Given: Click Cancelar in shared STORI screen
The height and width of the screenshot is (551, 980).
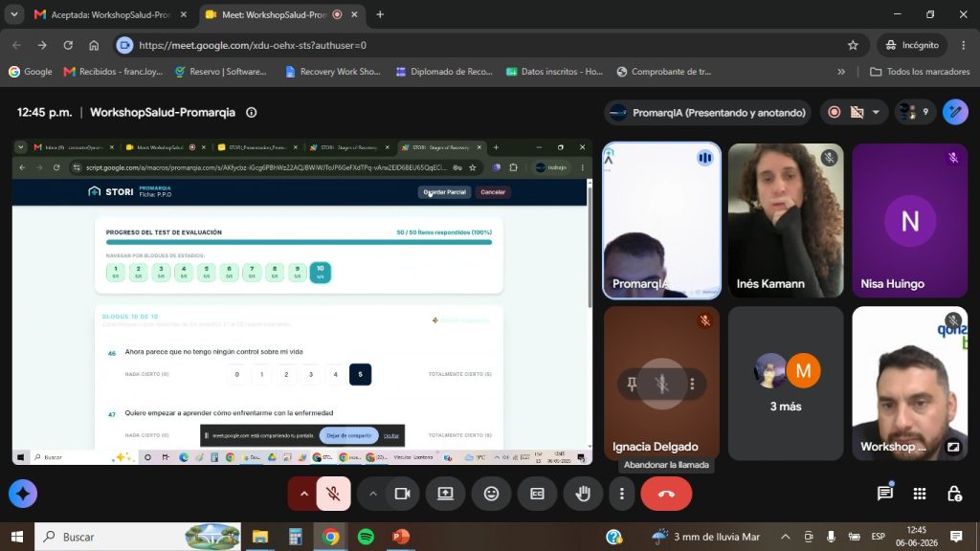Looking at the screenshot, I should tap(493, 191).
